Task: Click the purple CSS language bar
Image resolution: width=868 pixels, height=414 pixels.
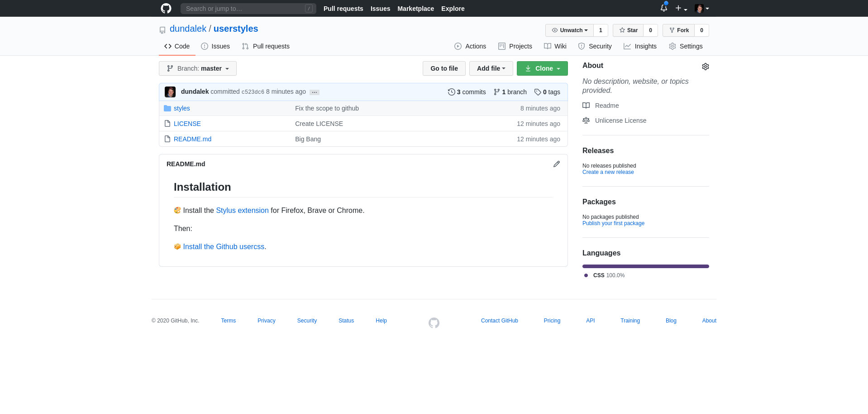Action: [x=646, y=266]
